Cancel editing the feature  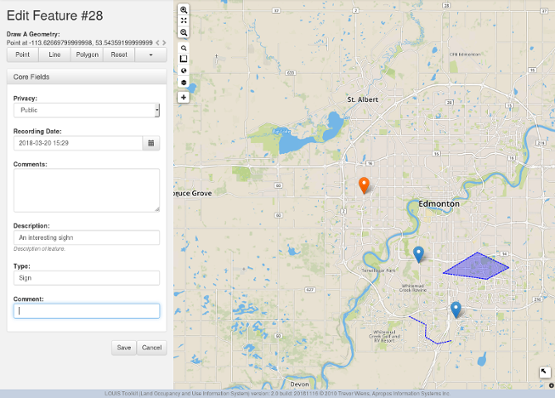coord(152,348)
